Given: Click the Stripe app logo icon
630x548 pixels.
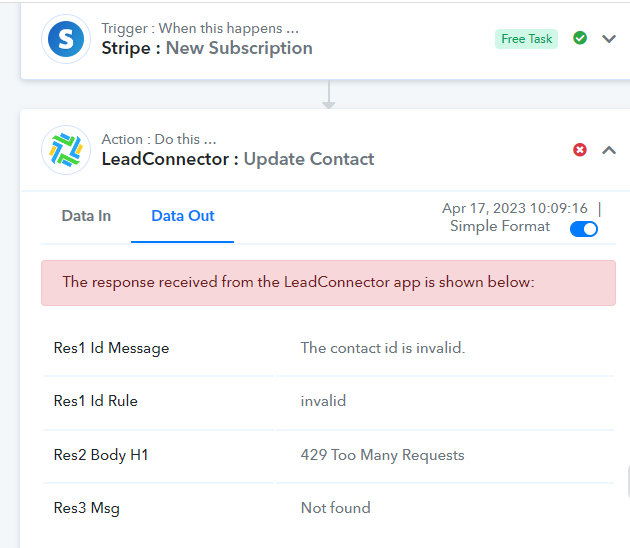Looking at the screenshot, I should [x=66, y=39].
